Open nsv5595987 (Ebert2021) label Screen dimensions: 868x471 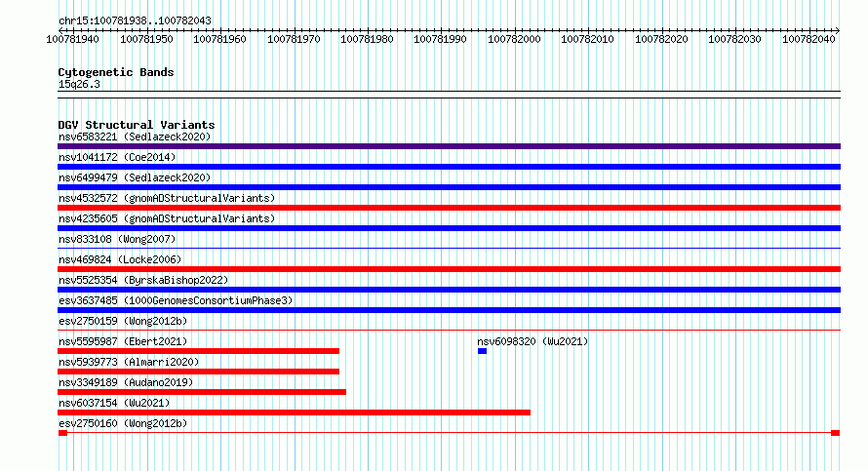tap(123, 341)
